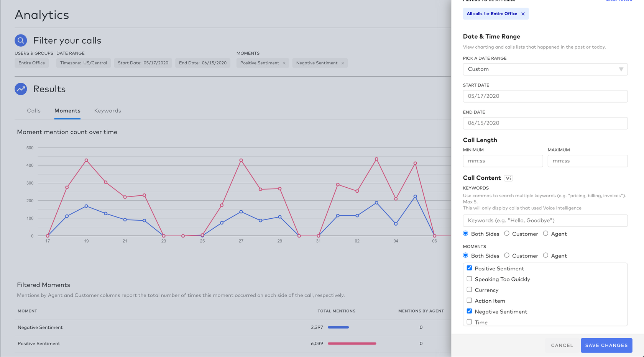Click the red data point above day 19
The height and width of the screenshot is (357, 644).
point(86,160)
